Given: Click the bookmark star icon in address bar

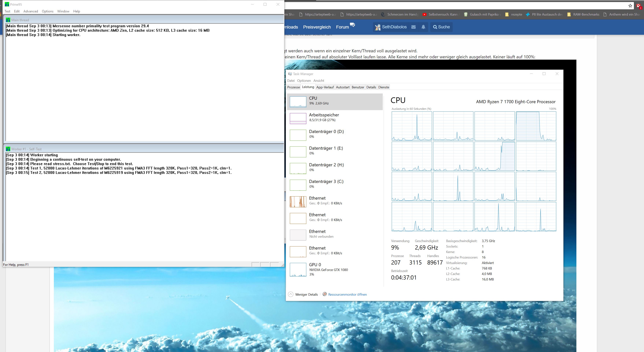Looking at the screenshot, I should [630, 5].
